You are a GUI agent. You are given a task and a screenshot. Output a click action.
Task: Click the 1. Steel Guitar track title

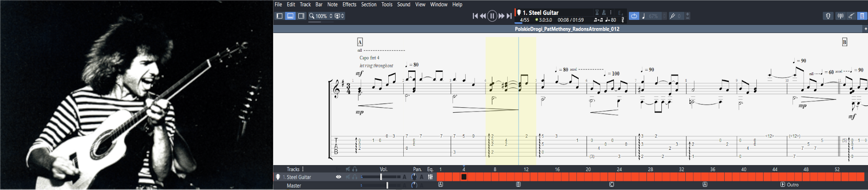click(540, 13)
